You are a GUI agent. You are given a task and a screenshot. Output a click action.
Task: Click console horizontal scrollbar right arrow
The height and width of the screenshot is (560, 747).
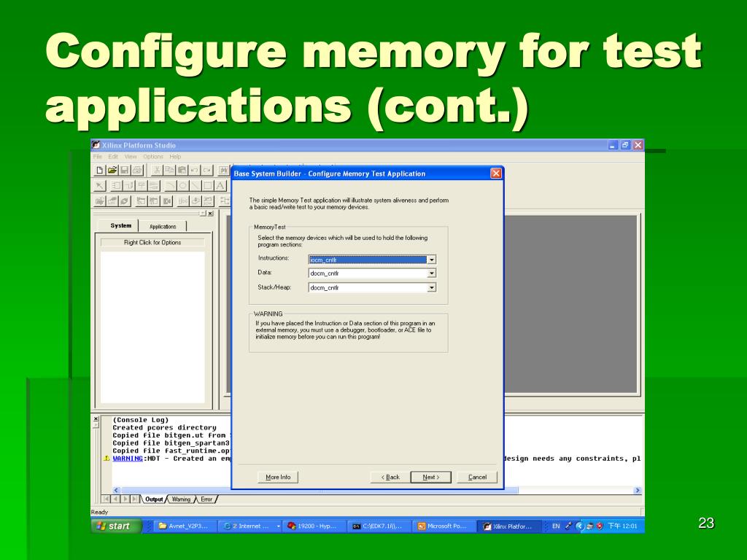638,490
